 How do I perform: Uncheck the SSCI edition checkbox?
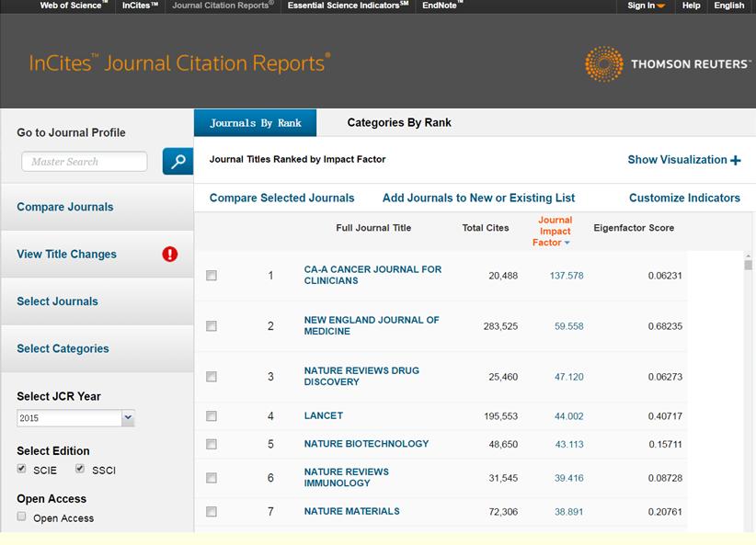point(80,469)
